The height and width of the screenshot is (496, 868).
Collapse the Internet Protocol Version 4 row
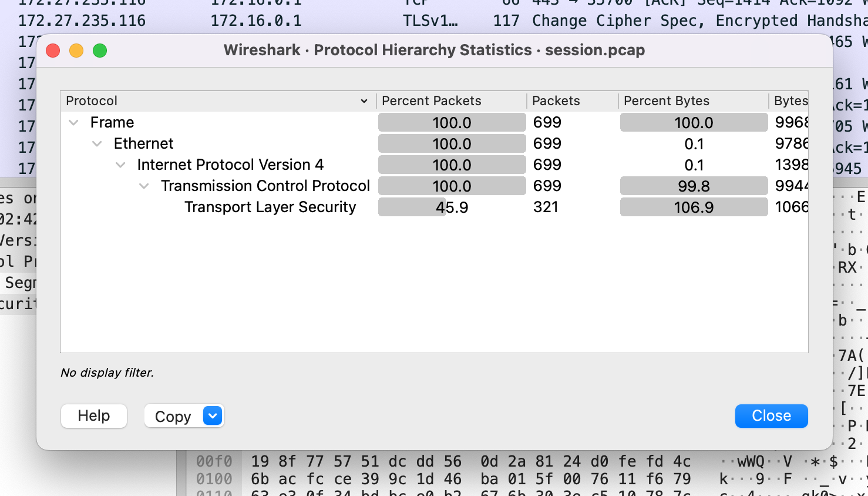pyautogui.click(x=120, y=165)
